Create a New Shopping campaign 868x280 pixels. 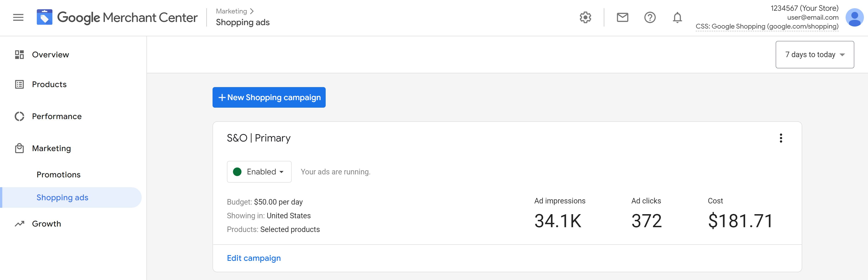click(269, 97)
